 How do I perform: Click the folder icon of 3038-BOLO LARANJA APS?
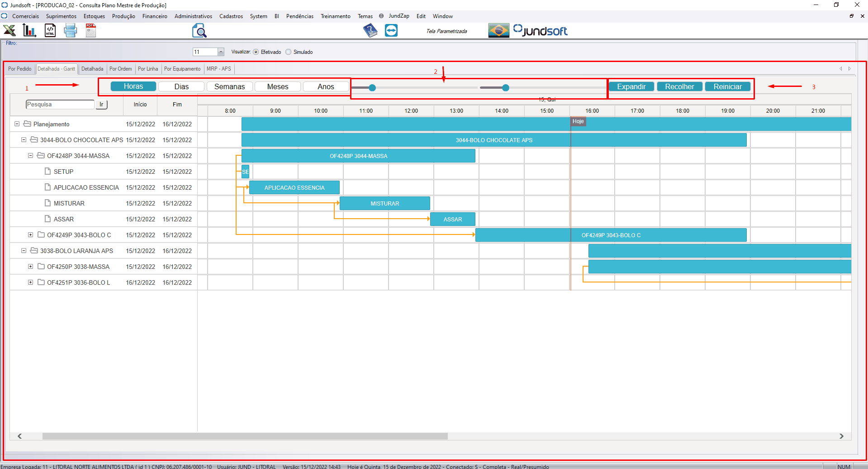(34, 250)
